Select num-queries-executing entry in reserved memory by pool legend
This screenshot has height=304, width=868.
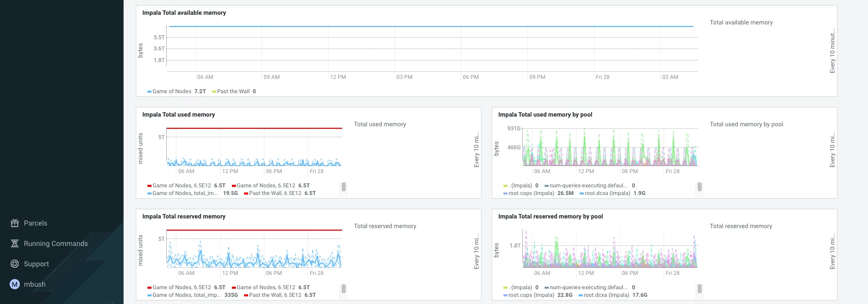(x=590, y=288)
